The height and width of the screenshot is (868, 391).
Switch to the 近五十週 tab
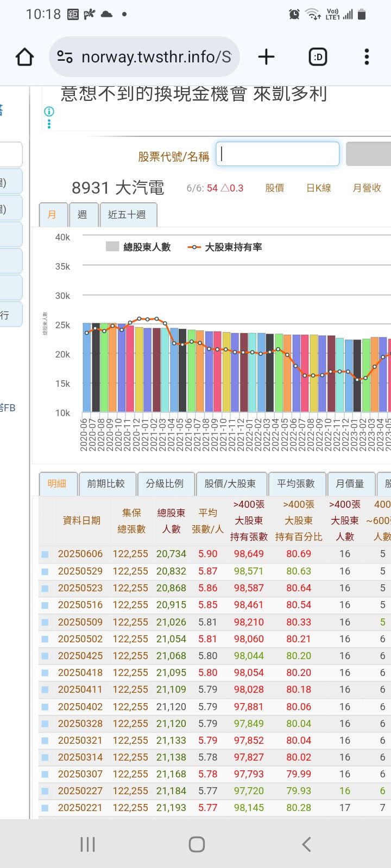(x=127, y=215)
